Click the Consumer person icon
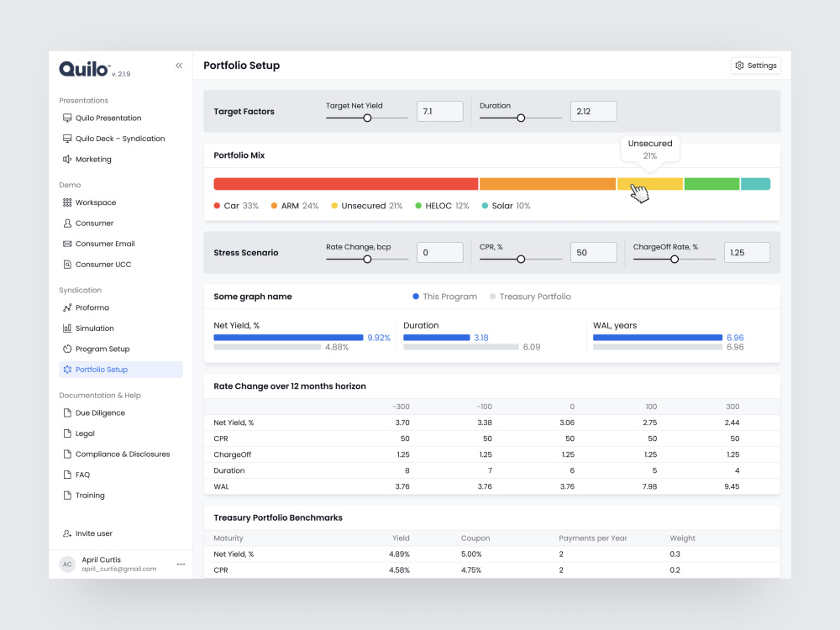840x630 pixels. (67, 223)
